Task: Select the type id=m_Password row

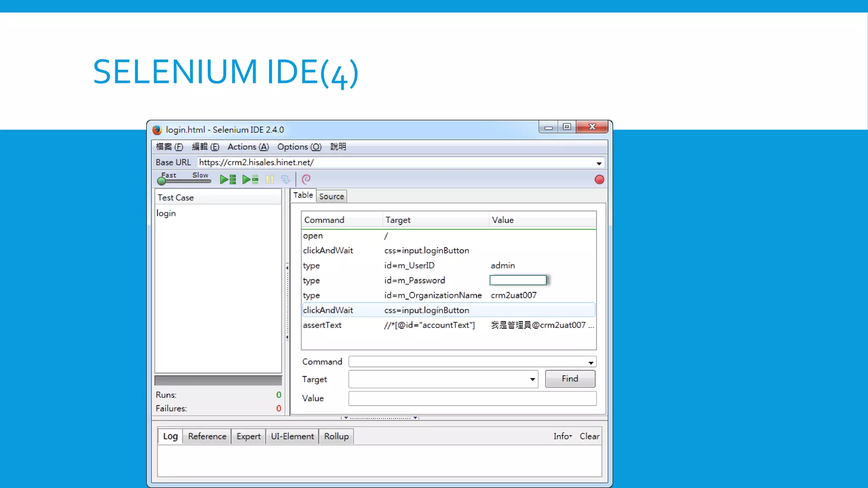Action: 448,280
